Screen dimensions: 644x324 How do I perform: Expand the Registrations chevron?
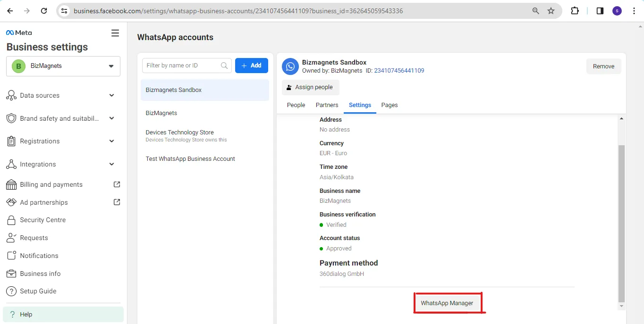click(112, 141)
